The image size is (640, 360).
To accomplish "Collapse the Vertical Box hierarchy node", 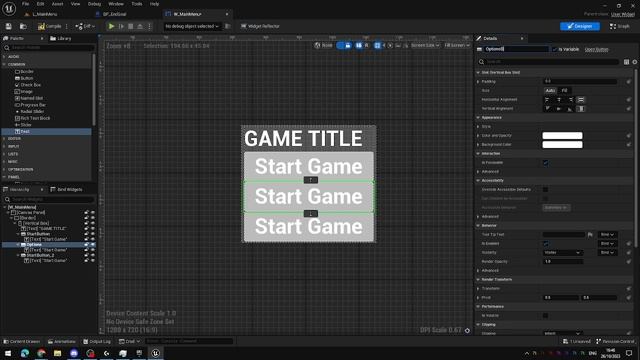I will click(15, 223).
